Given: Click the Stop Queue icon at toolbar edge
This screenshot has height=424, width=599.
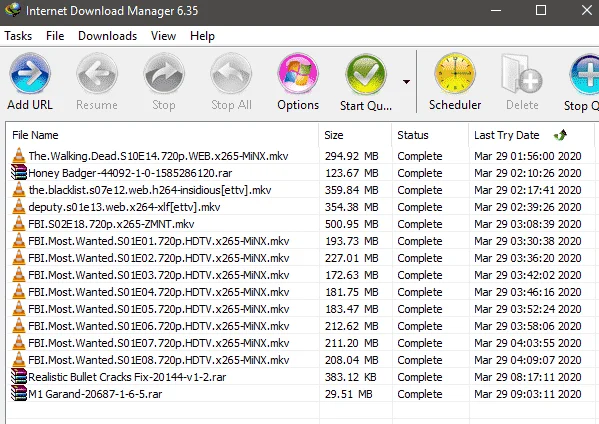Looking at the screenshot, I should (584, 74).
